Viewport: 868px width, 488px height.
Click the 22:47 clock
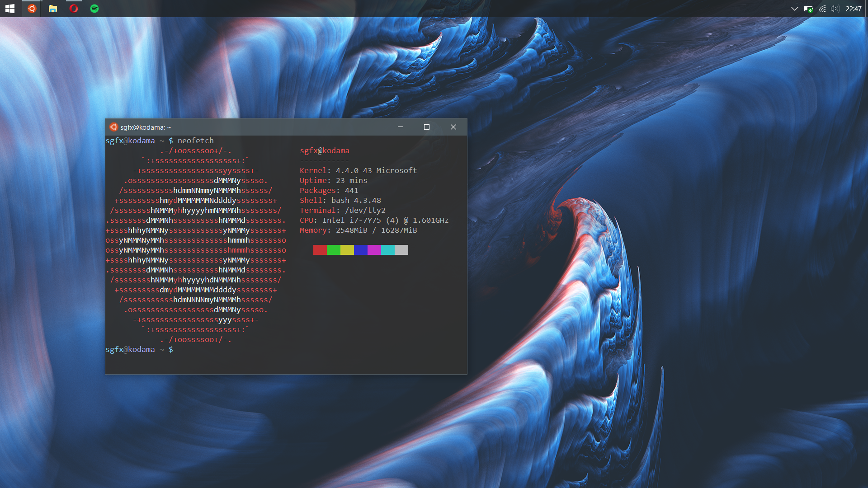854,9
